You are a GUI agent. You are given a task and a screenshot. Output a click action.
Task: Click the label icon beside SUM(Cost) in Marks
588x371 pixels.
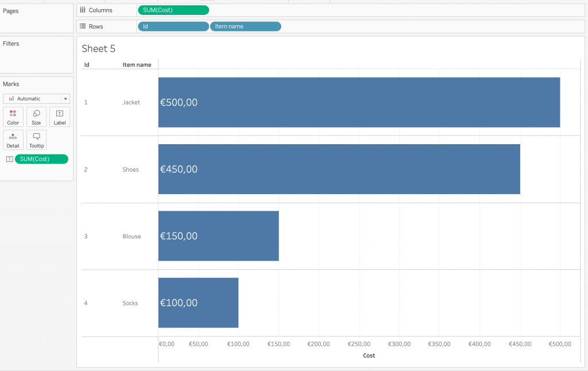[x=9, y=159]
